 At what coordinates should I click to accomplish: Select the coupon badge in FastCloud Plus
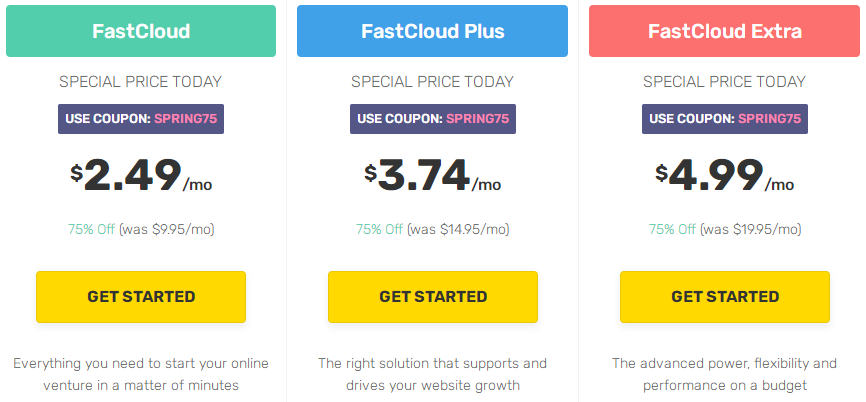tap(432, 119)
